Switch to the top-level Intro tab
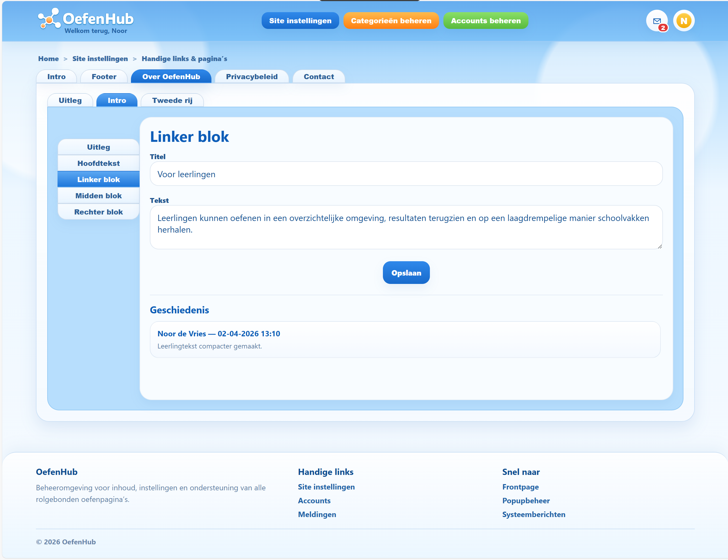The height and width of the screenshot is (560, 728). pyautogui.click(x=56, y=77)
